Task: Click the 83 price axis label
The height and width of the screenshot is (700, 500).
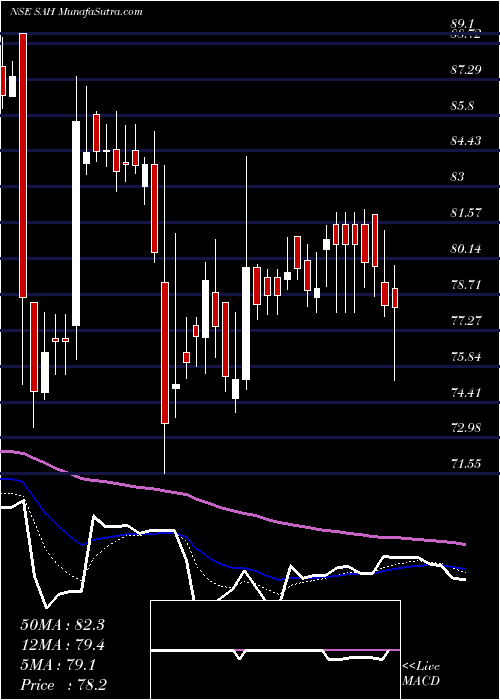Action: (458, 177)
